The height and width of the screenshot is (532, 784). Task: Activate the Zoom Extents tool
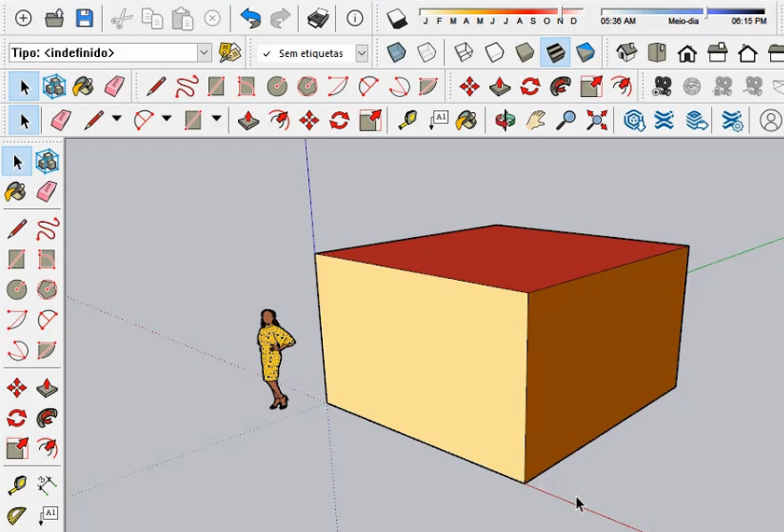(596, 120)
